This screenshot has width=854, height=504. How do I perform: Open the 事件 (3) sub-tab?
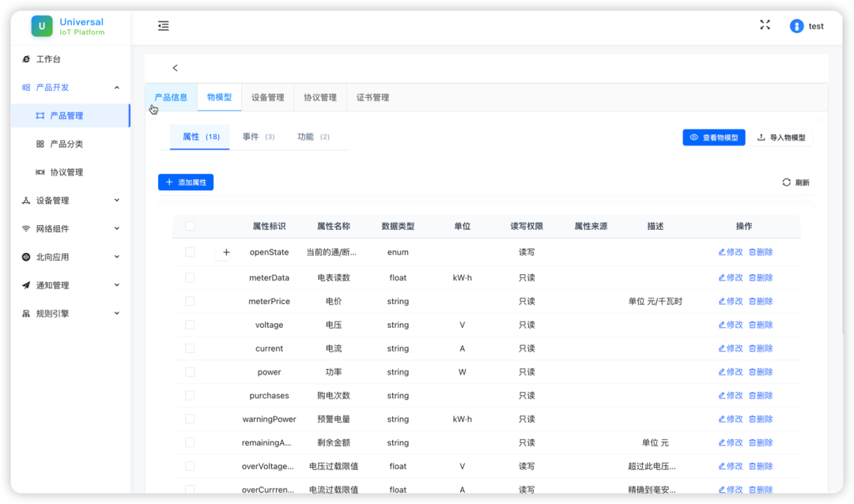pyautogui.click(x=258, y=137)
